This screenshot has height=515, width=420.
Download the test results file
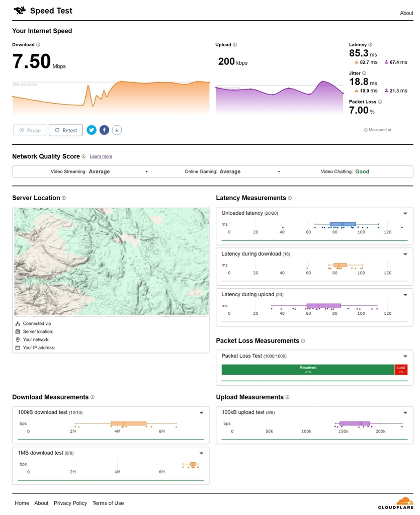click(x=117, y=130)
